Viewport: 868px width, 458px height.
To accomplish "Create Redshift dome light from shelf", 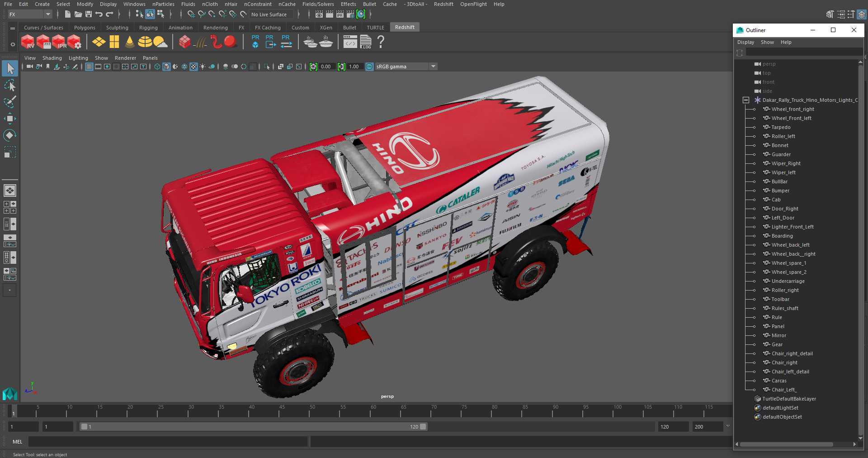I will tap(145, 42).
